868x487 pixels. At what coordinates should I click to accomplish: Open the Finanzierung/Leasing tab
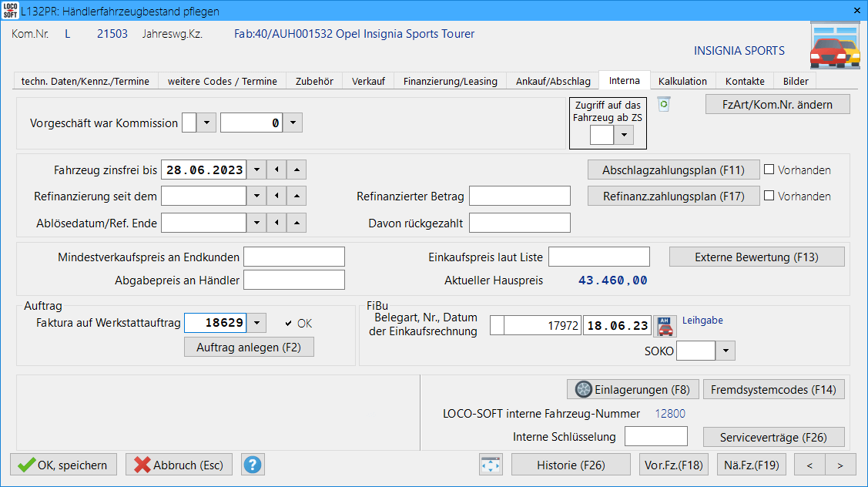450,81
